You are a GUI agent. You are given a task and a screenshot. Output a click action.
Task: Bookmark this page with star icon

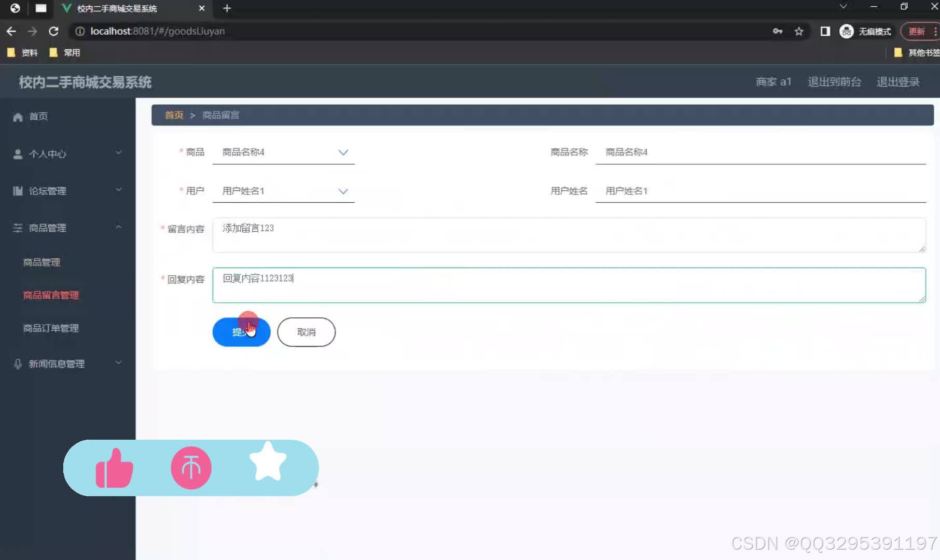coord(799,31)
